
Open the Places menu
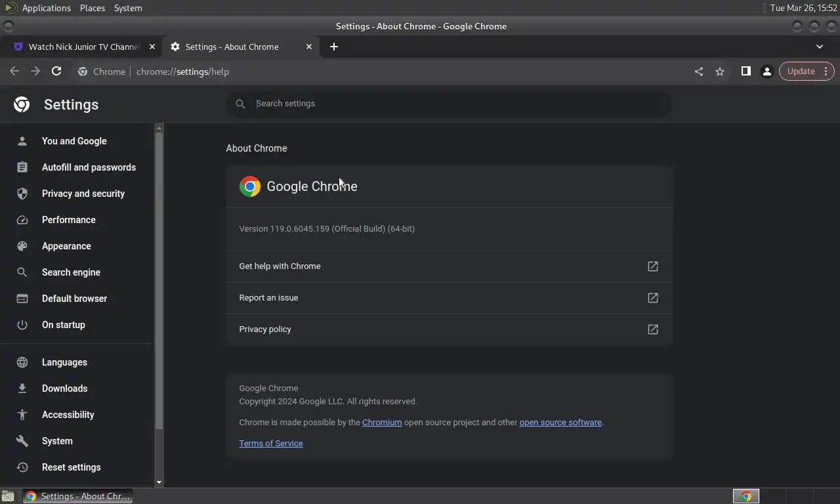(x=93, y=8)
